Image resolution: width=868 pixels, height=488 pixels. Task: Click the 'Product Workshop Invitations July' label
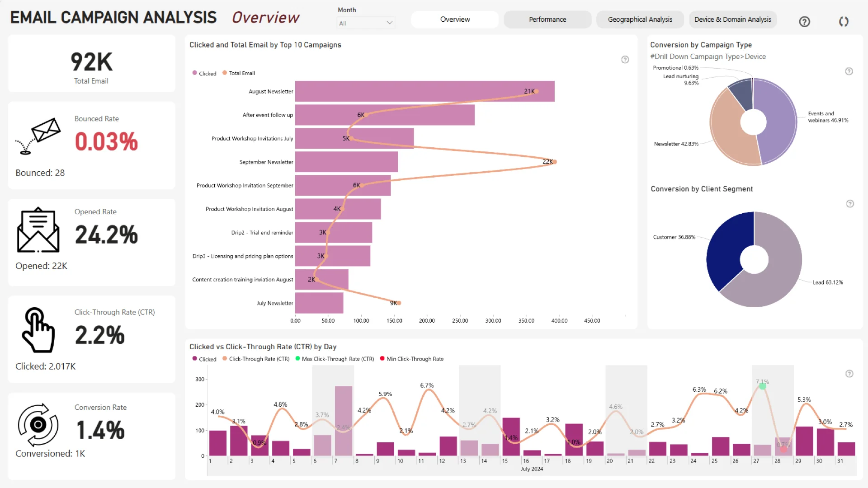tap(252, 139)
